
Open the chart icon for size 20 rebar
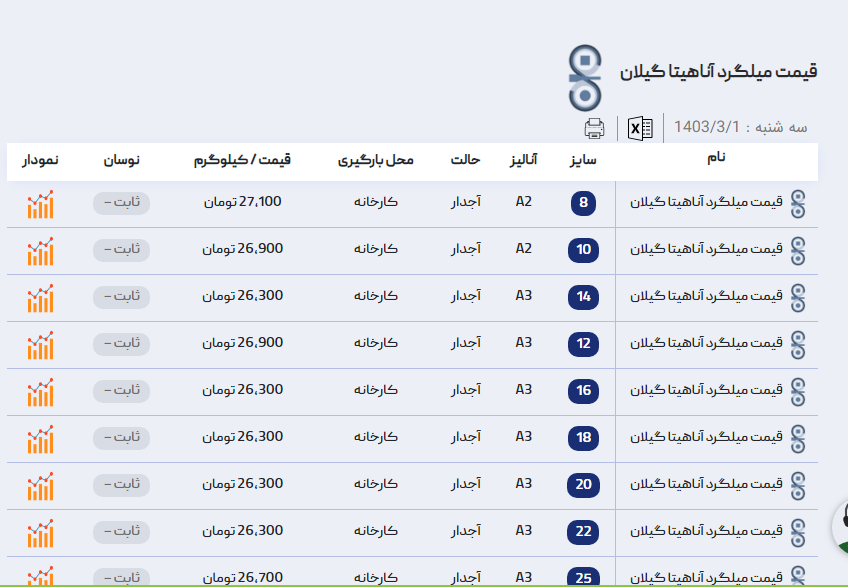(x=40, y=486)
